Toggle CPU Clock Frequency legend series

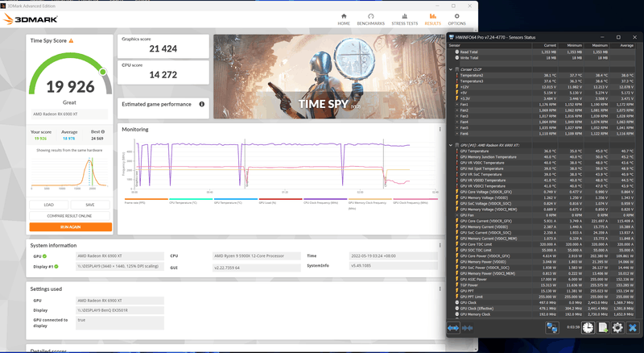(x=325, y=201)
